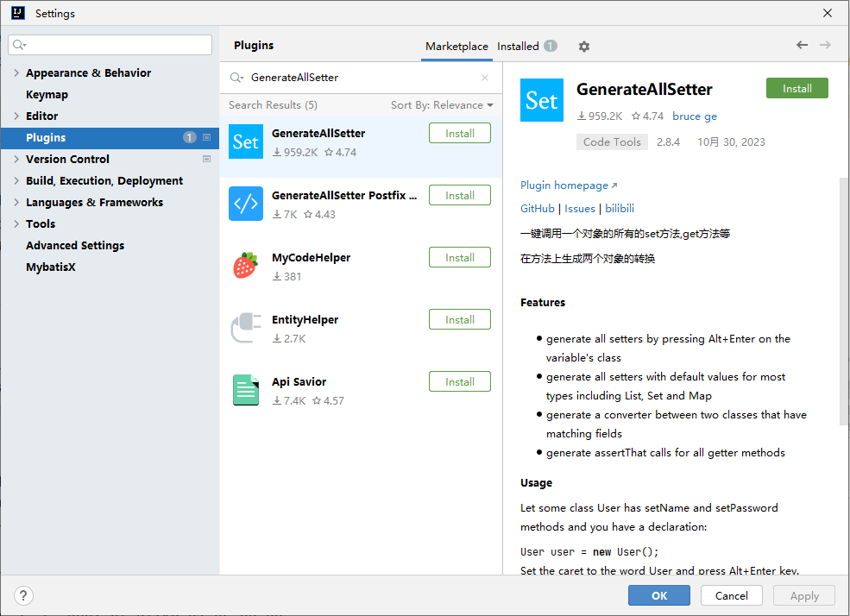Click the Api Savior document icon

click(246, 390)
